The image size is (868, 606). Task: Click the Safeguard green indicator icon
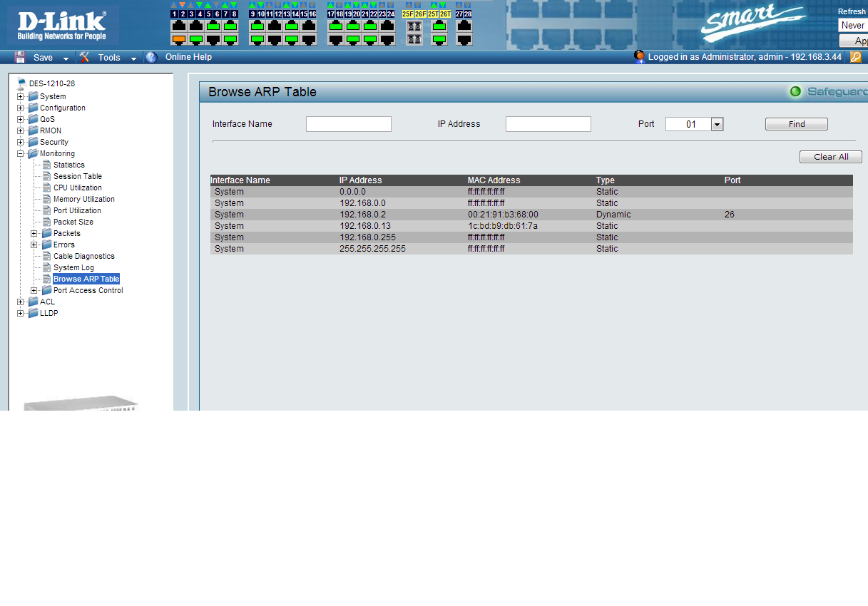[795, 91]
